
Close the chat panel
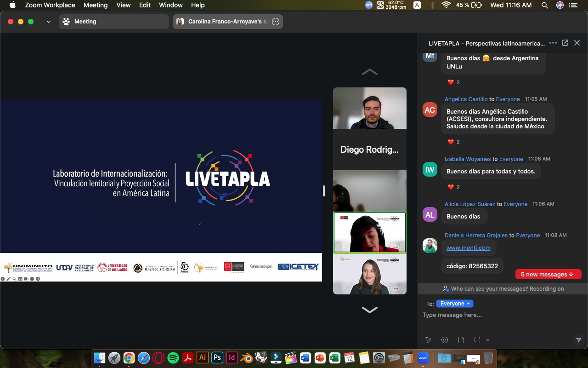click(x=577, y=43)
